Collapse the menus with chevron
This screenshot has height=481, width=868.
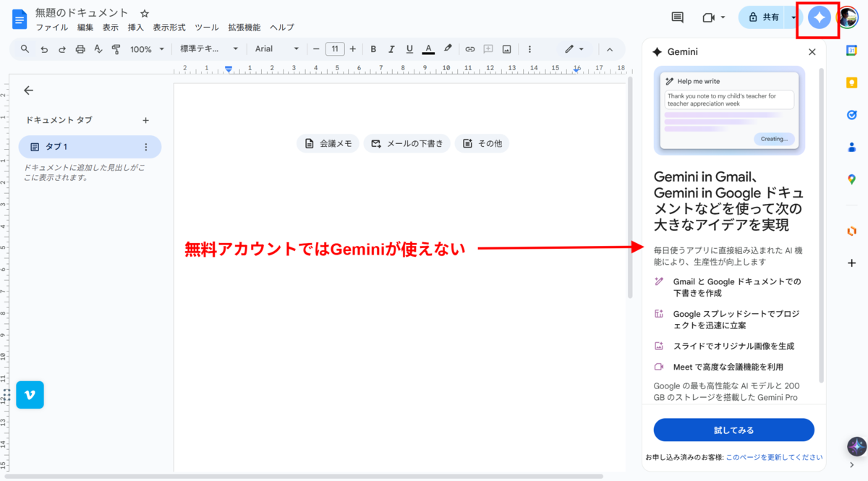point(609,49)
